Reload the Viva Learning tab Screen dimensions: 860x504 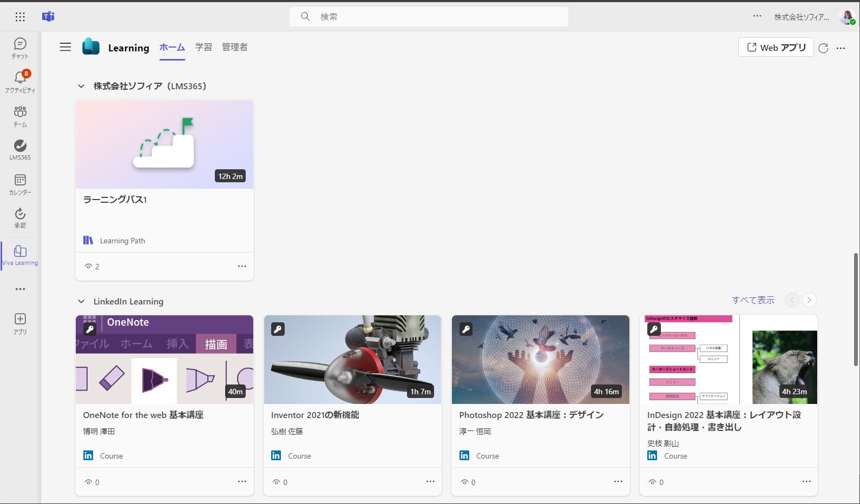pyautogui.click(x=823, y=48)
